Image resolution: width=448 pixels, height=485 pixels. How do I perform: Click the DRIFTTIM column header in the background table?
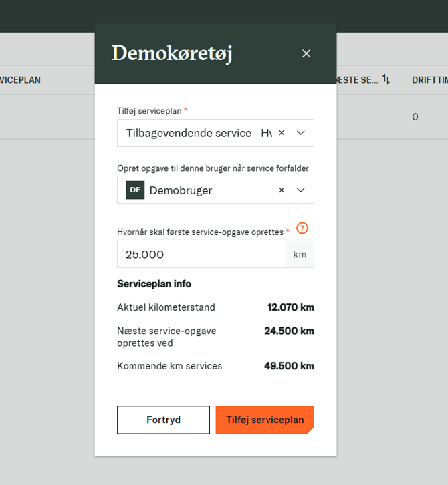point(430,80)
